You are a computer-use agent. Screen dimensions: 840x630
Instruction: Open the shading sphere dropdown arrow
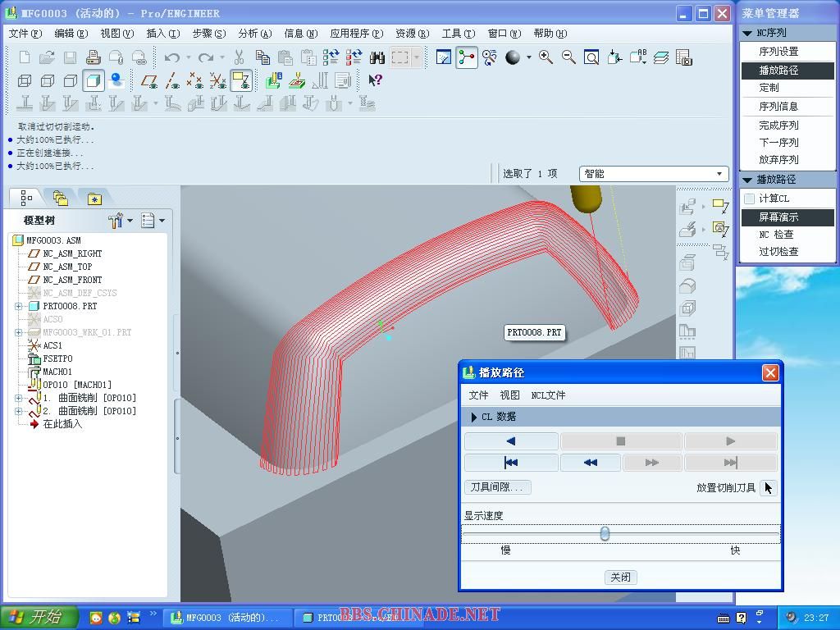[x=529, y=57]
